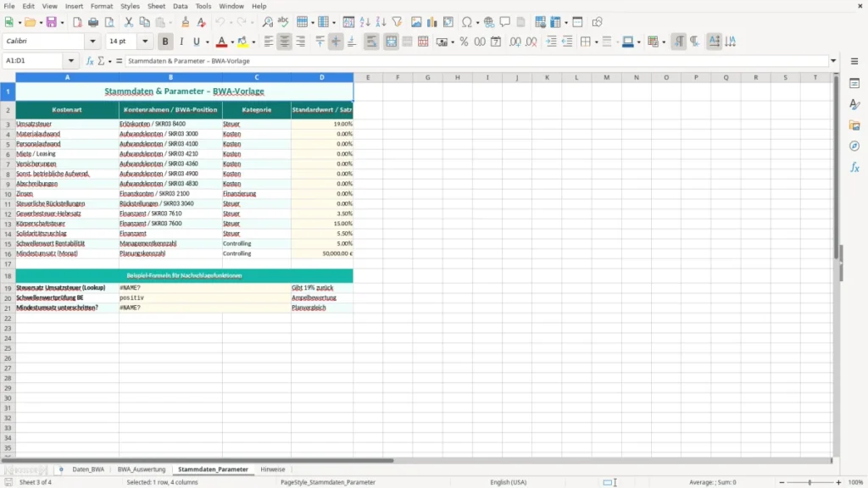Click the zoom slider in status bar
This screenshot has height=488, width=868.
pos(810,482)
